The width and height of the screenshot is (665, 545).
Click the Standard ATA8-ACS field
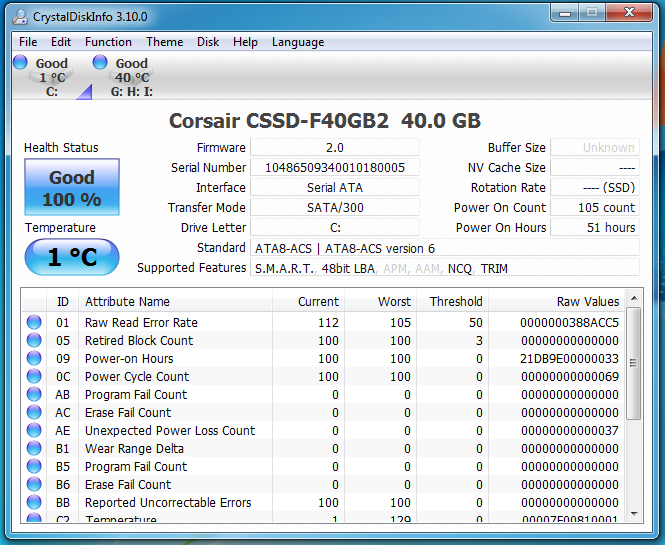click(x=445, y=248)
